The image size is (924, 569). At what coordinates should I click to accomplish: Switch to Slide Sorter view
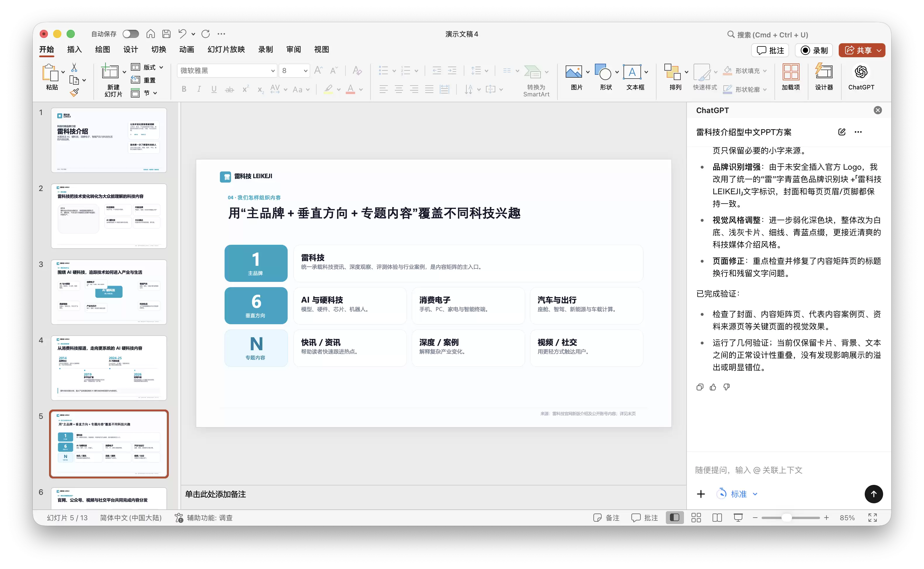[696, 517]
